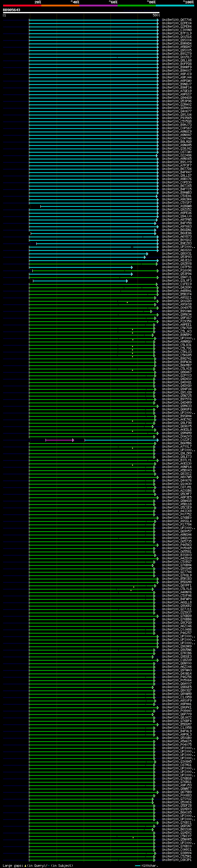Click the UniRef100_C0Z2F2 hit label
The height and width of the screenshot is (868, 197).
point(176,440)
